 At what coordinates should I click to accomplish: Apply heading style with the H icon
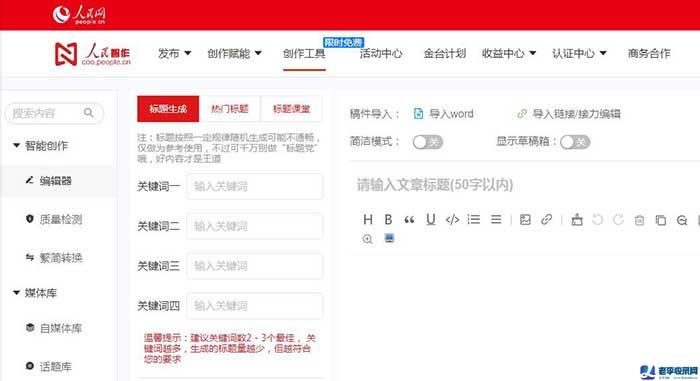point(368,219)
